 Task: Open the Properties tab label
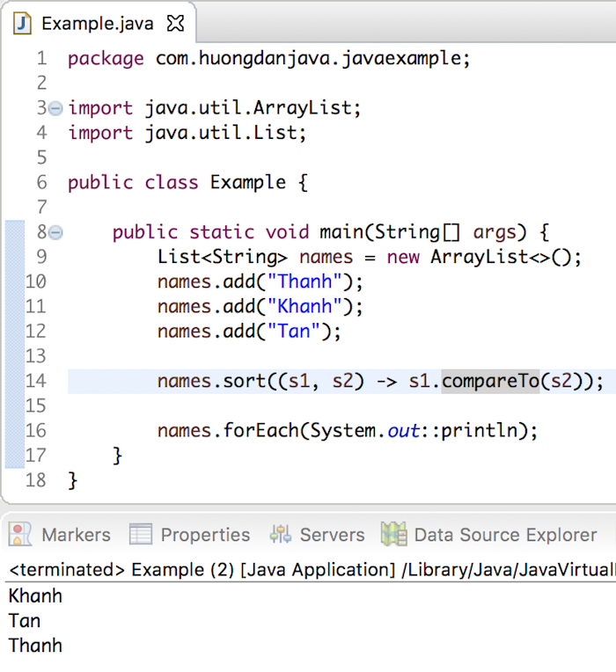point(205,535)
